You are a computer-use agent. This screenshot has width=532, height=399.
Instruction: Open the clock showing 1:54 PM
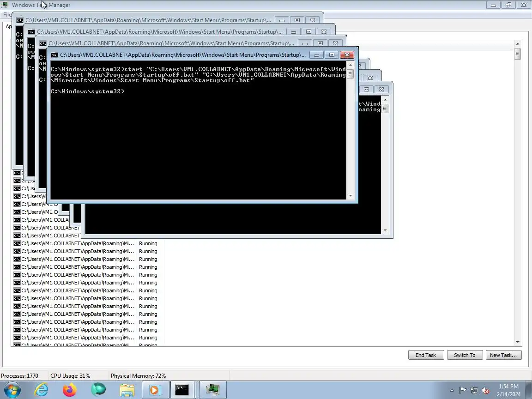point(508,390)
